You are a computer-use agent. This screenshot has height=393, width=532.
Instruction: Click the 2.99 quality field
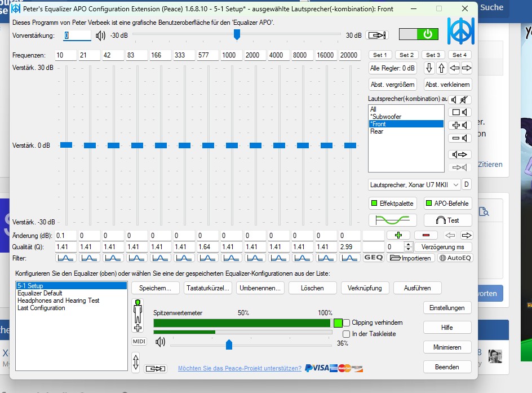(349, 247)
